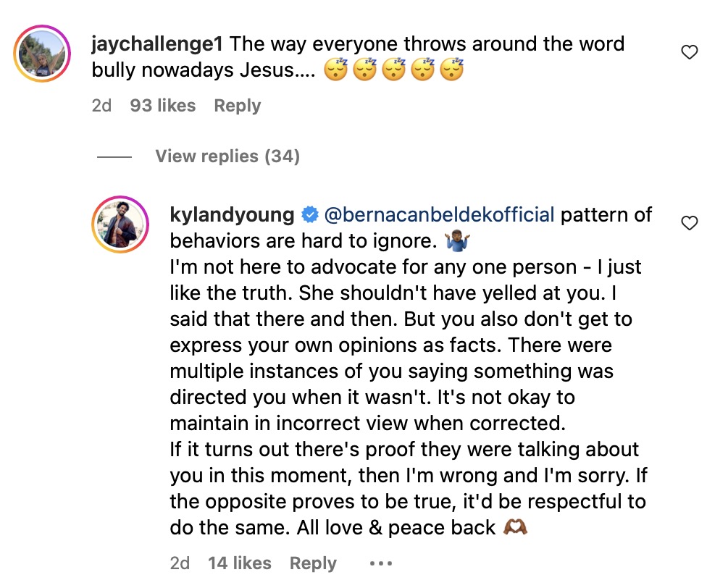The width and height of the screenshot is (707, 588).
Task: Open the @bernacanbeldekofficial mention
Action: click(x=439, y=215)
